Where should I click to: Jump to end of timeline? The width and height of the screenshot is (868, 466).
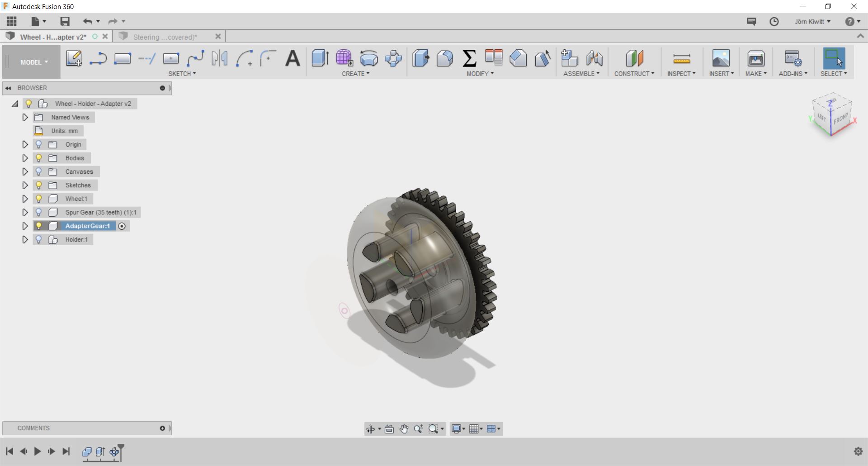[66, 451]
